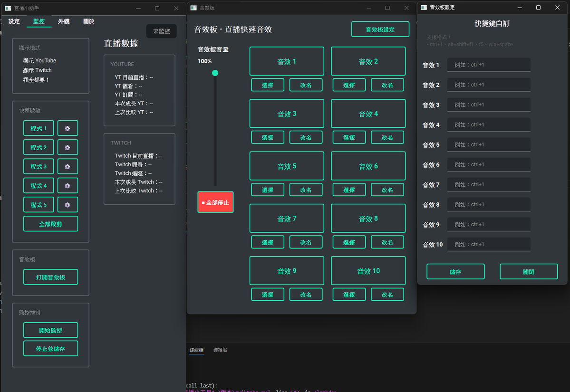Screen dimensions: 570x392
Task: Click 改名 under 音效 9
Action: (306, 294)
